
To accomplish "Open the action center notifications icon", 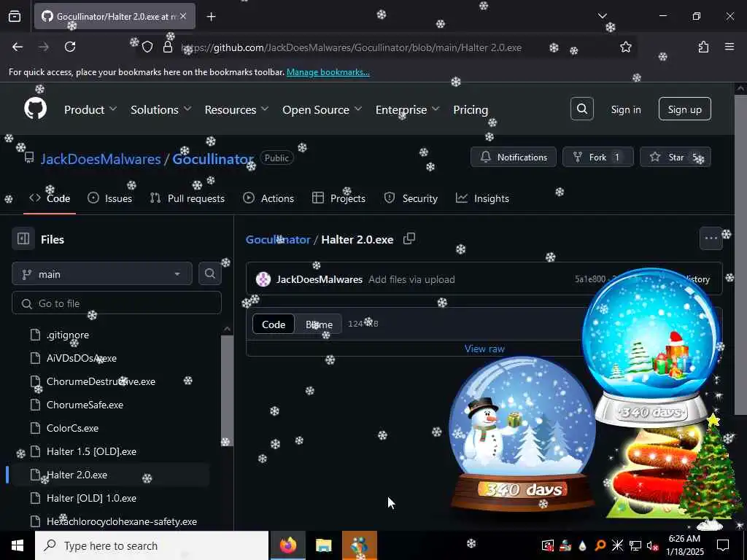I will point(723,545).
